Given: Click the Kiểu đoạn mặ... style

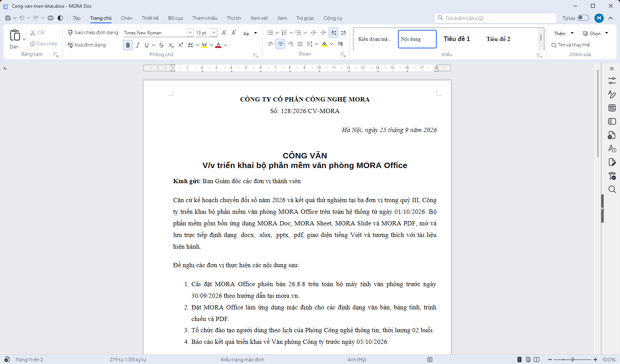Looking at the screenshot, I should (375, 39).
